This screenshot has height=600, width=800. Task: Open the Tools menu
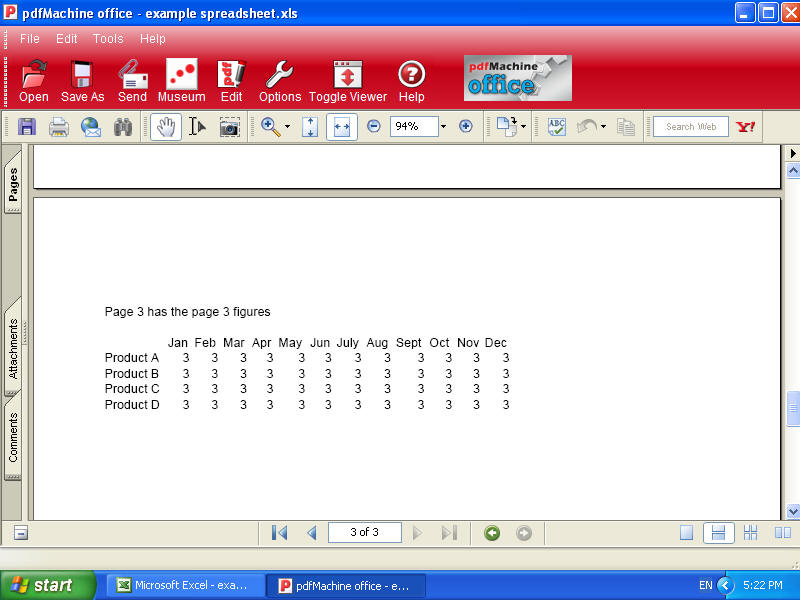(108, 39)
